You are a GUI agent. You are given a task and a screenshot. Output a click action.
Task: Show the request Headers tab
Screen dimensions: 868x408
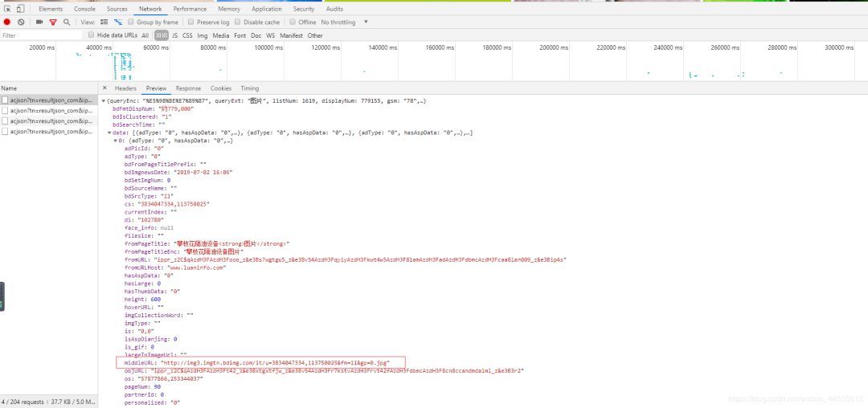pyautogui.click(x=125, y=88)
